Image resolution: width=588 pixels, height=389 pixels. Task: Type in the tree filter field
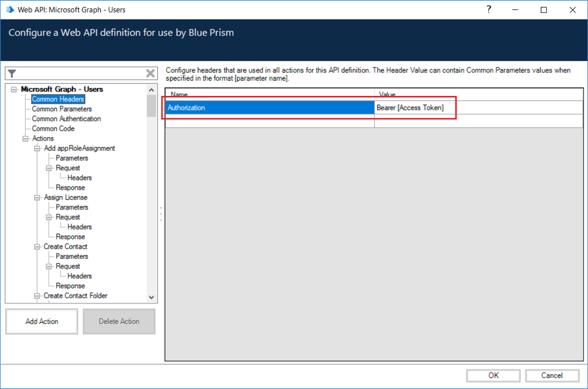(x=81, y=73)
